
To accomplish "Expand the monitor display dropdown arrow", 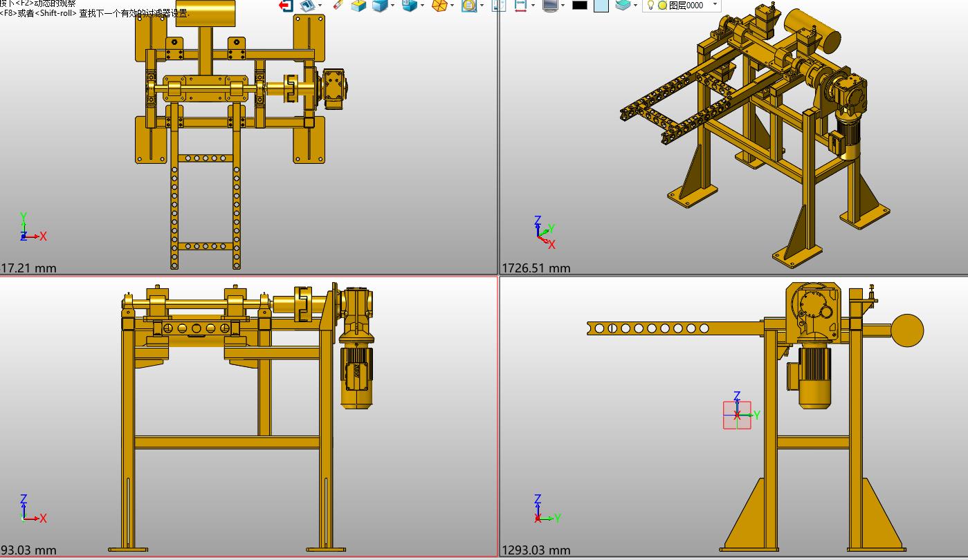I will (563, 5).
